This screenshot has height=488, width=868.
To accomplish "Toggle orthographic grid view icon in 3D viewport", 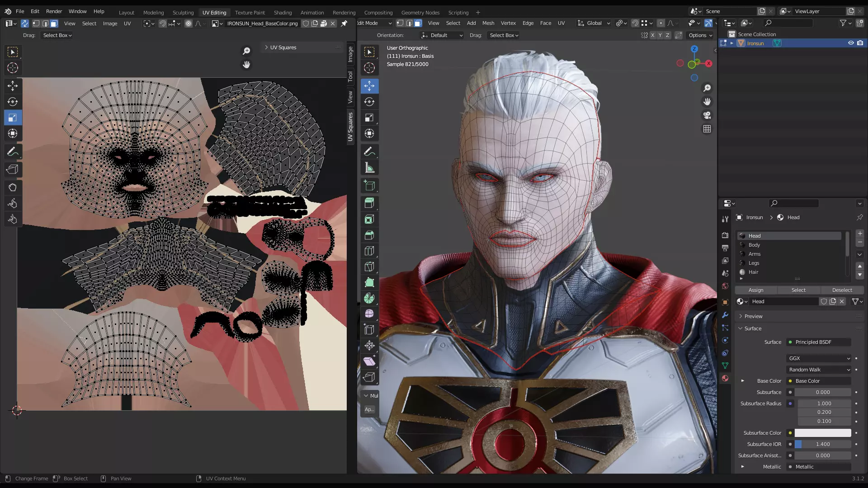I will pyautogui.click(x=707, y=129).
